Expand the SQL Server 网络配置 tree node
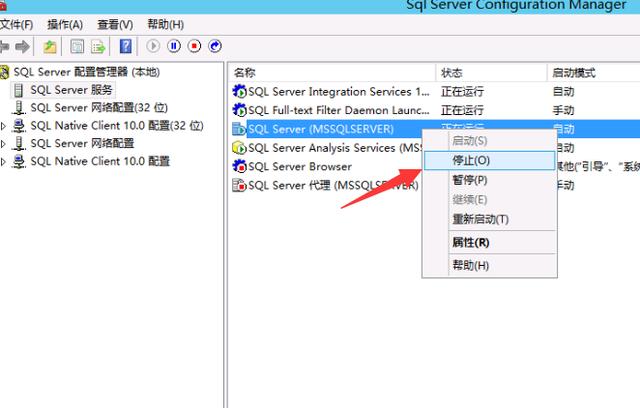This screenshot has width=640, height=408. point(3,144)
